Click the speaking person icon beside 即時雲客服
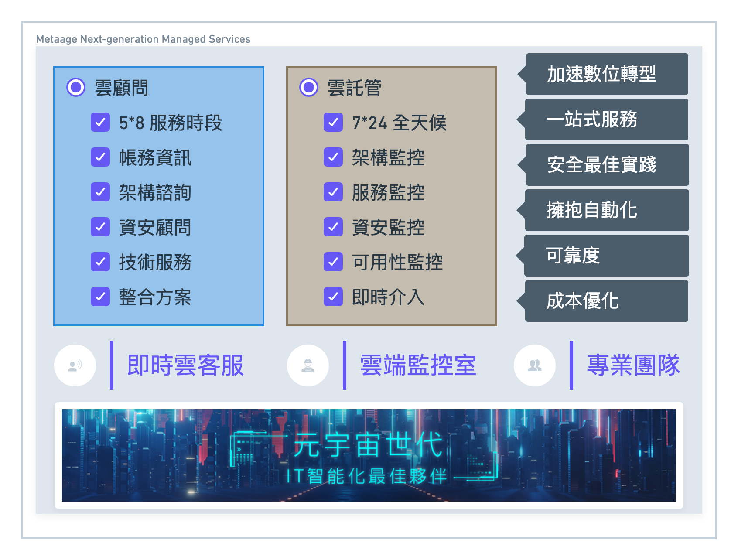 (x=74, y=365)
